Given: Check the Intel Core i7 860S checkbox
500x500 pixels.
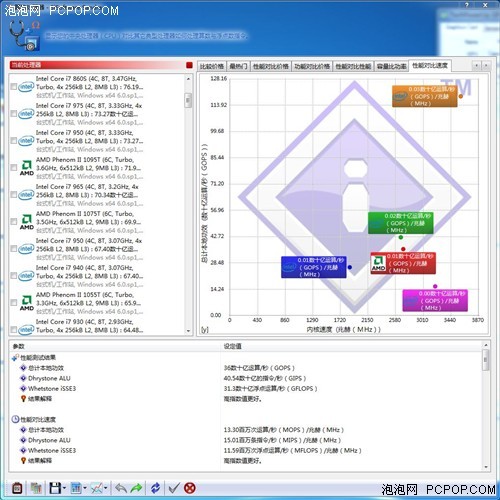Looking at the screenshot, I should [x=14, y=87].
